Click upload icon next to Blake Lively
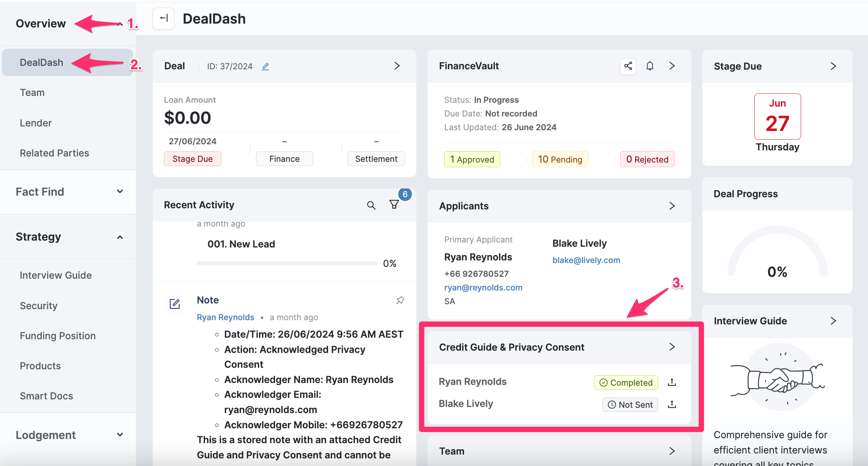 point(672,404)
